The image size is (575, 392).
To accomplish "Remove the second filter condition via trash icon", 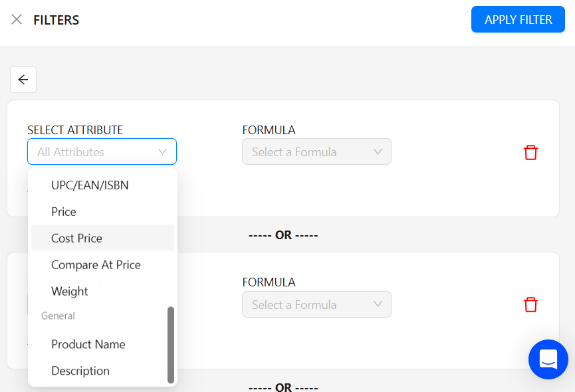I will (530, 304).
